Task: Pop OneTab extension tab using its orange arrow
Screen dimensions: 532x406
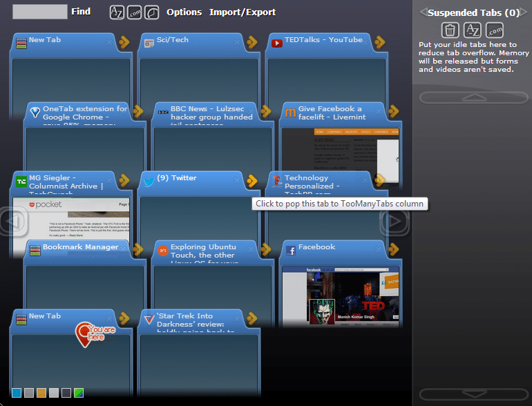Action: click(x=138, y=111)
